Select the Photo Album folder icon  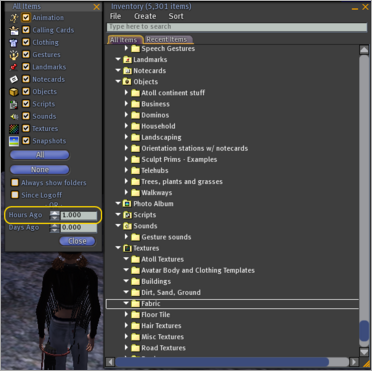pyautogui.click(x=127, y=204)
